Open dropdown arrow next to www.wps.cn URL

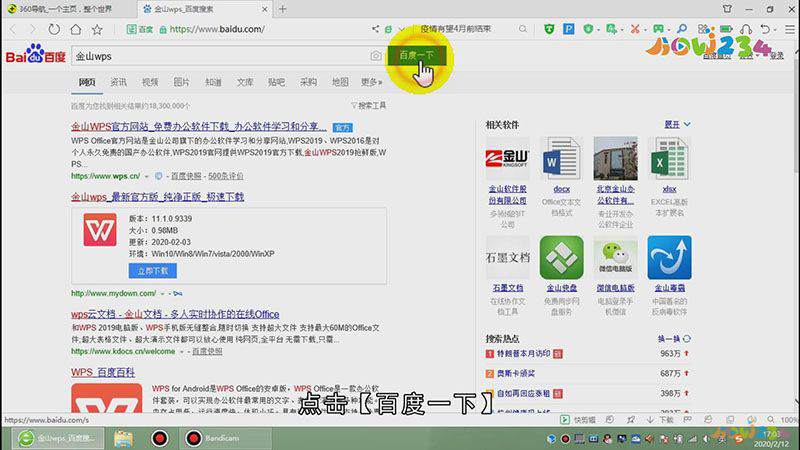pos(146,176)
